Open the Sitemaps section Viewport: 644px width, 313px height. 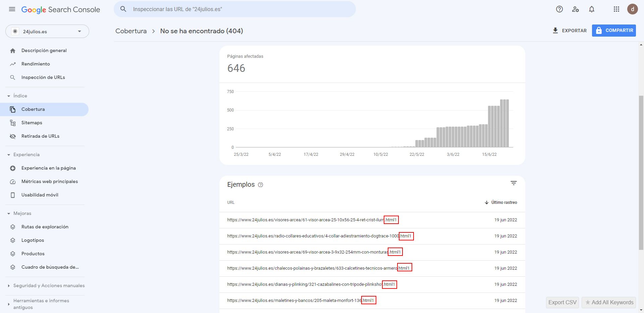[x=32, y=123]
